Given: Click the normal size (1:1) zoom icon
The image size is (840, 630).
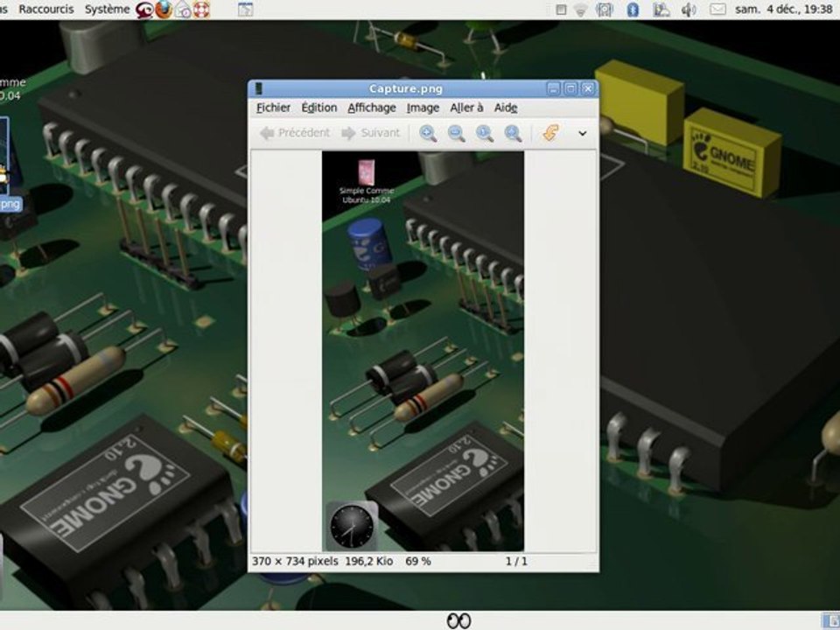Looking at the screenshot, I should (484, 133).
